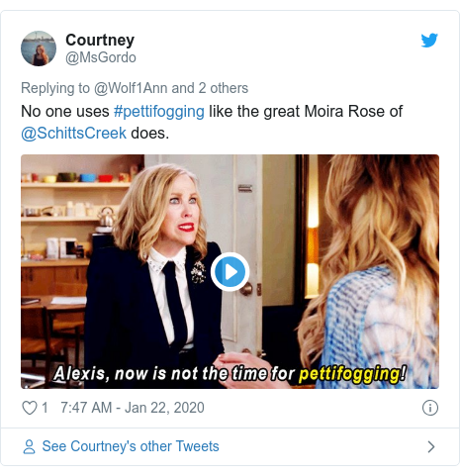The image size is (460, 476).
Task: Visit the @SchittsCreek mention link
Action: pos(74,134)
